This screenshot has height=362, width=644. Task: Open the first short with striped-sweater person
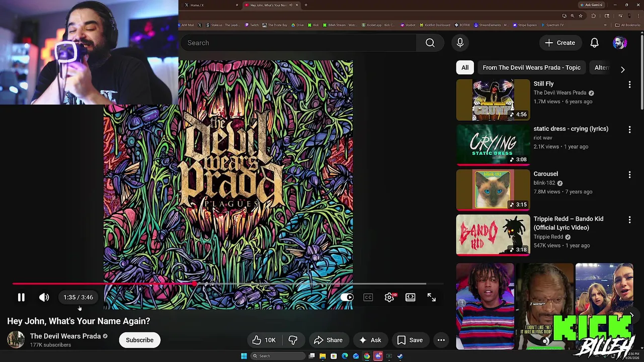486,306
